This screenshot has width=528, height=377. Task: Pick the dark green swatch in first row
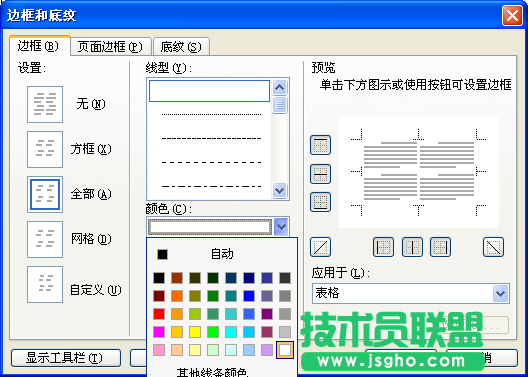point(213,278)
